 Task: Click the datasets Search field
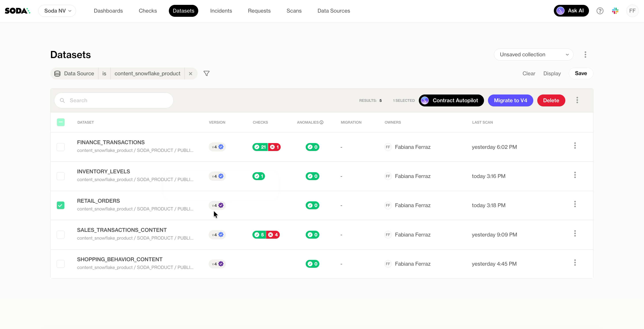(114, 100)
